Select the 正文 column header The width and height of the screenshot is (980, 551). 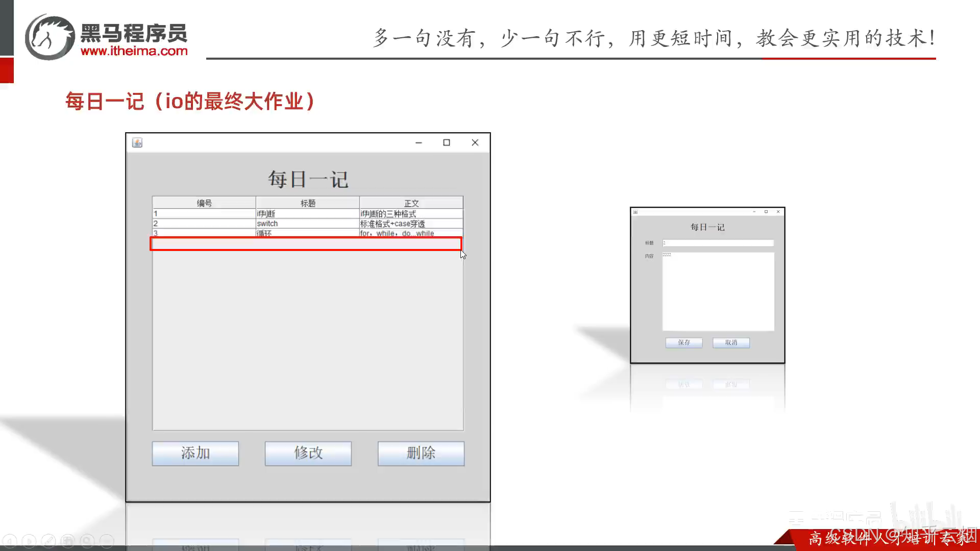[x=411, y=203]
